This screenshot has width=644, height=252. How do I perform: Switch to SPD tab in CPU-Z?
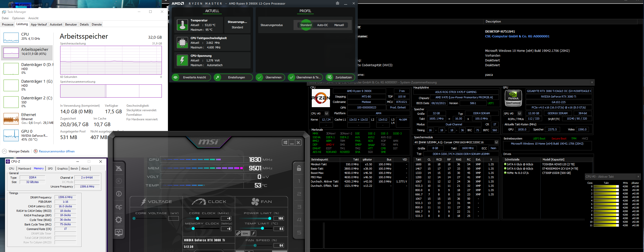pyautogui.click(x=50, y=169)
